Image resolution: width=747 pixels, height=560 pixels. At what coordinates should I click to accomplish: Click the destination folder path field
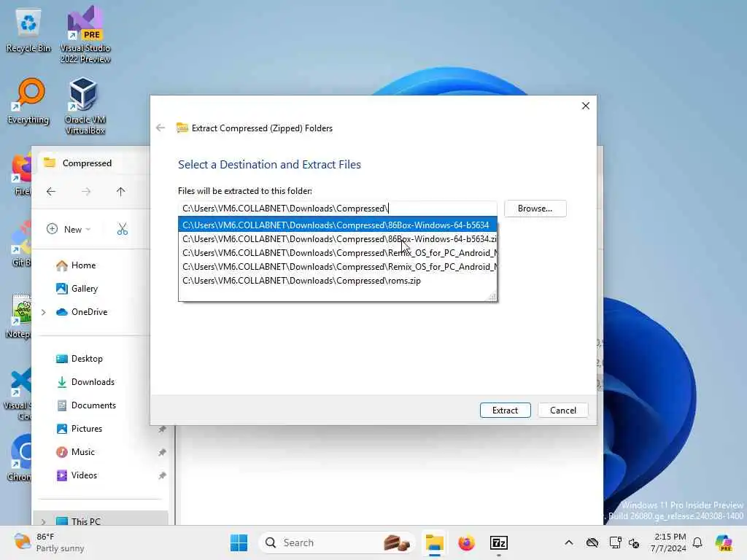[x=337, y=209]
